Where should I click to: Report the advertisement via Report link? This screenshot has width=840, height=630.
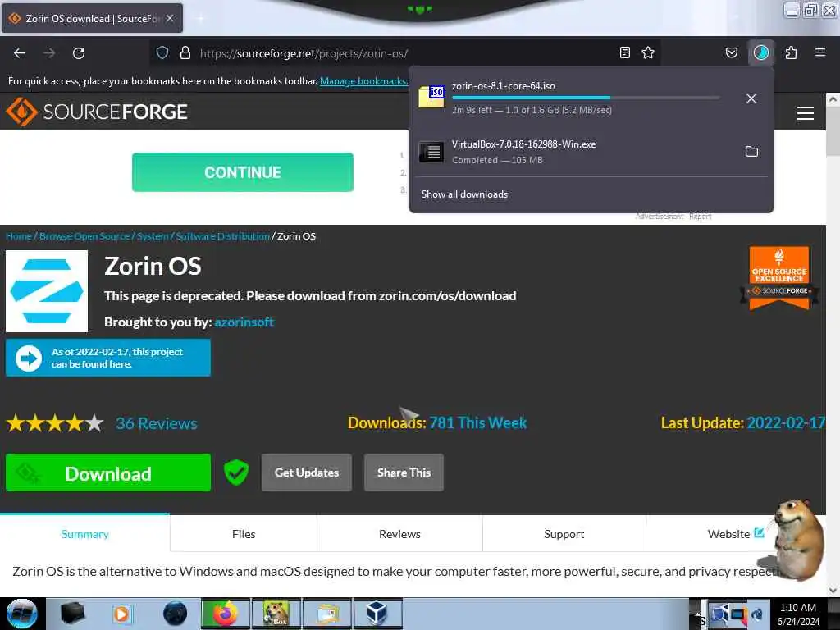point(701,217)
